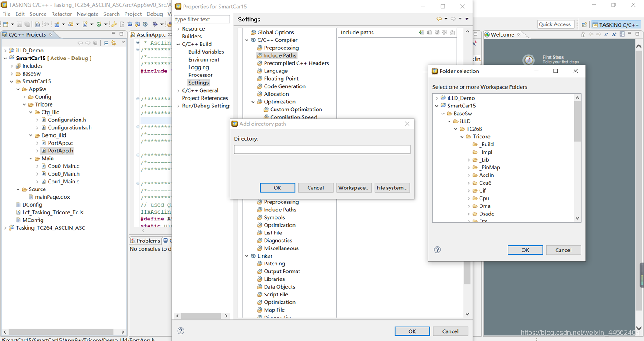Click the Welcome Home icon
The image size is (644, 341).
tap(583, 34)
